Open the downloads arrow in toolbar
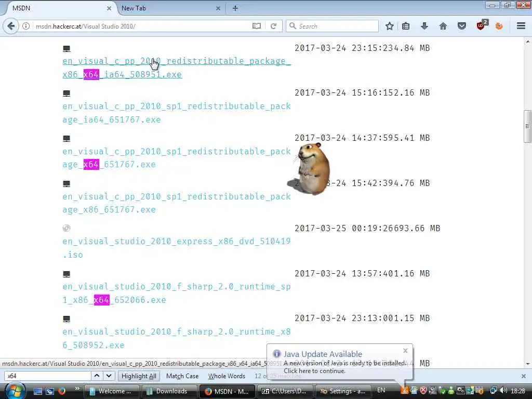This screenshot has width=532, height=399. point(424,26)
